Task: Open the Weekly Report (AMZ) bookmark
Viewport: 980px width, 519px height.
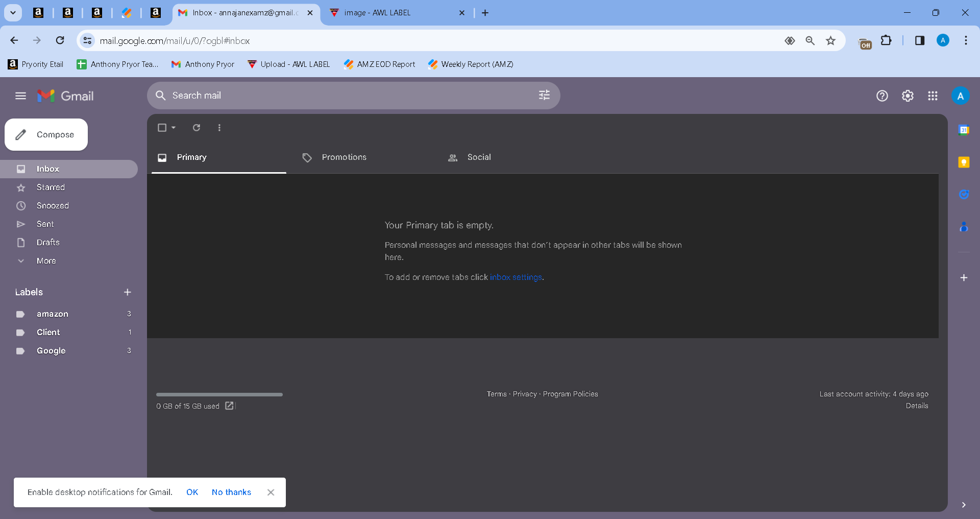Action: (471, 64)
